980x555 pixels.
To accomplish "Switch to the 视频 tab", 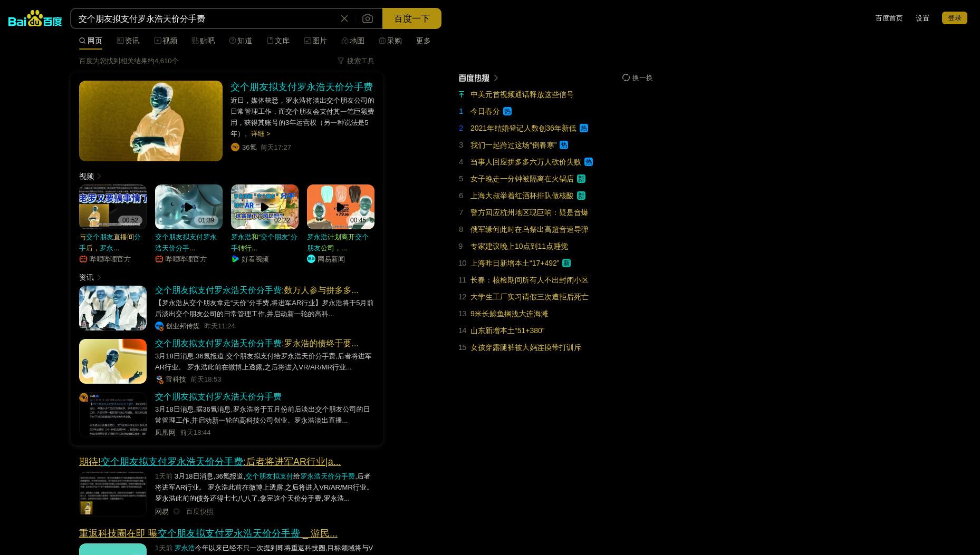I will (x=166, y=41).
